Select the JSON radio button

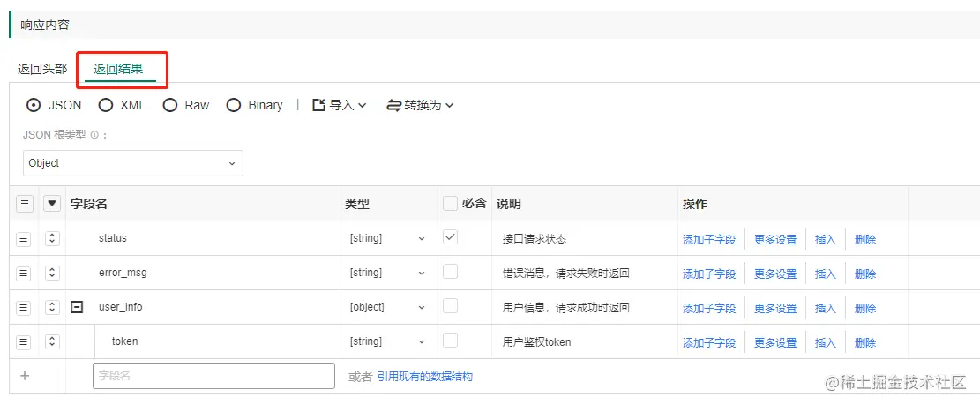34,105
